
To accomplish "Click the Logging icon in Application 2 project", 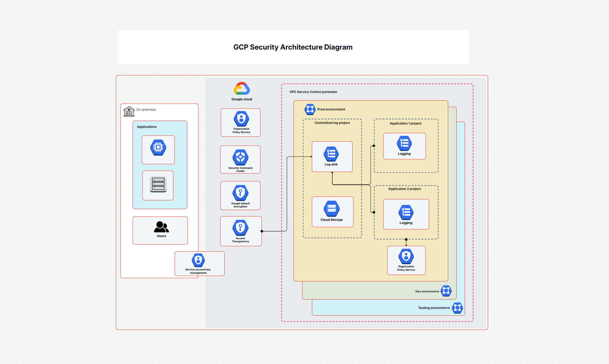I will tap(406, 212).
